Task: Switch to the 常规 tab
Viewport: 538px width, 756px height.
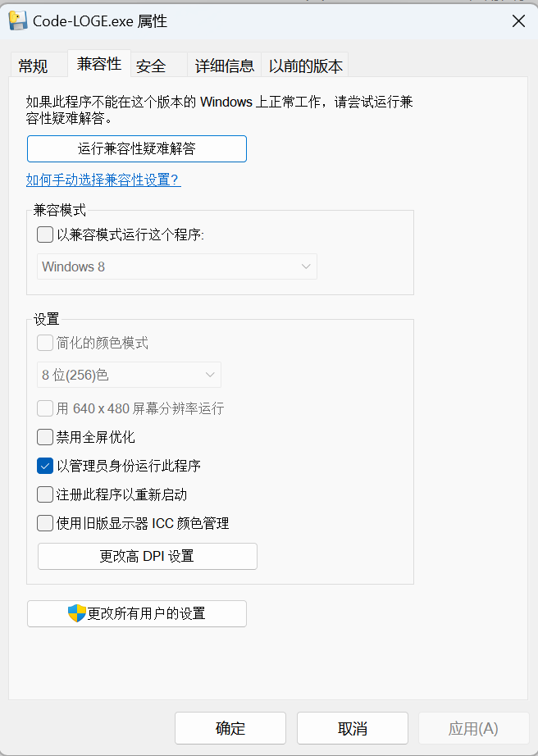Action: (x=34, y=66)
